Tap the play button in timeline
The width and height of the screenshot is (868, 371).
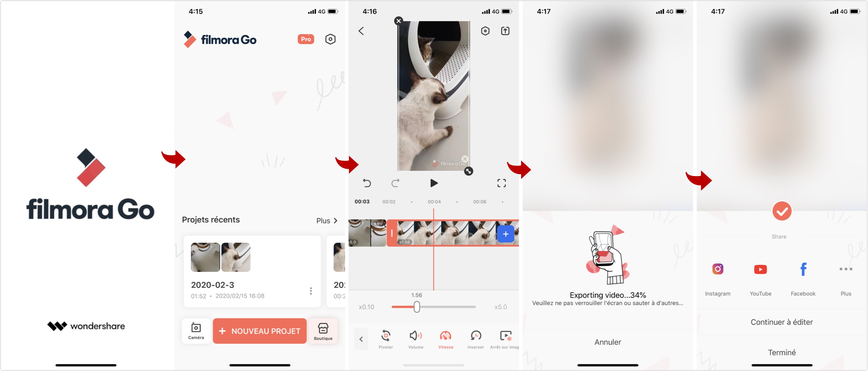coord(433,183)
